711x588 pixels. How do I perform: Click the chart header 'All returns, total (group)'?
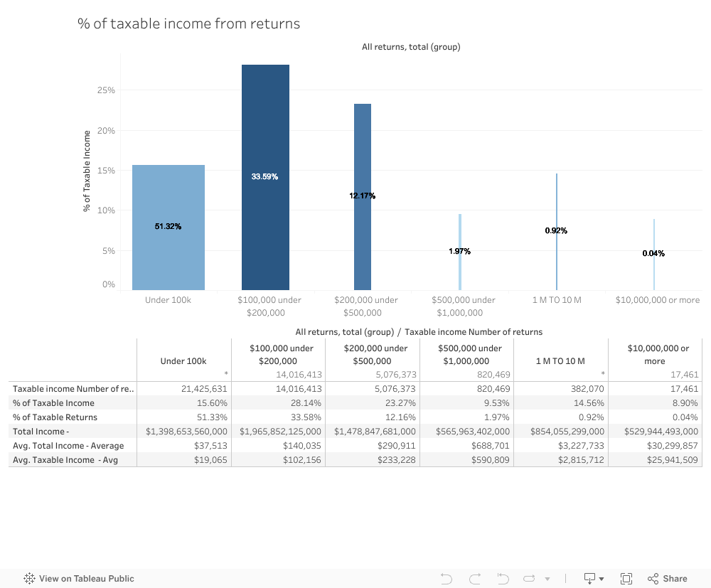tap(411, 47)
